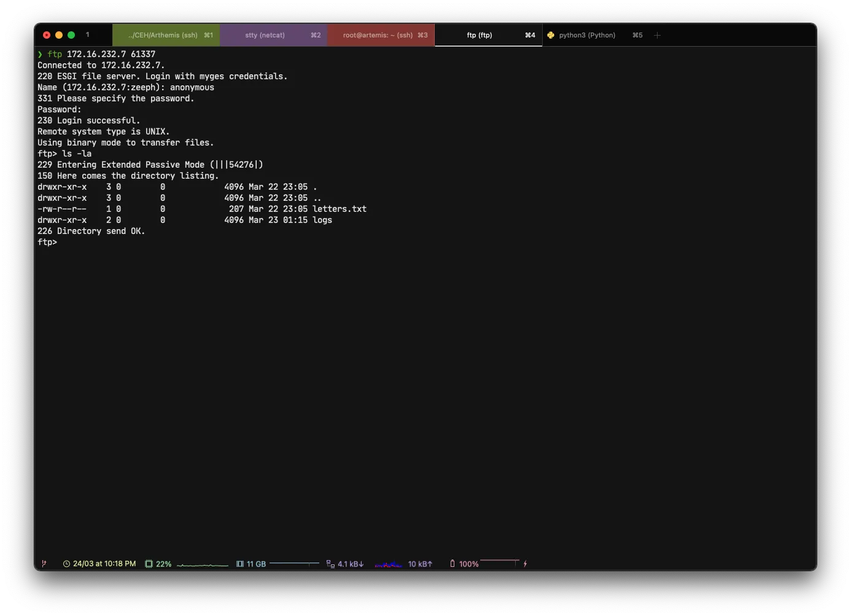
Task: Click the network icon beside 4.1 kB download
Action: pos(330,564)
